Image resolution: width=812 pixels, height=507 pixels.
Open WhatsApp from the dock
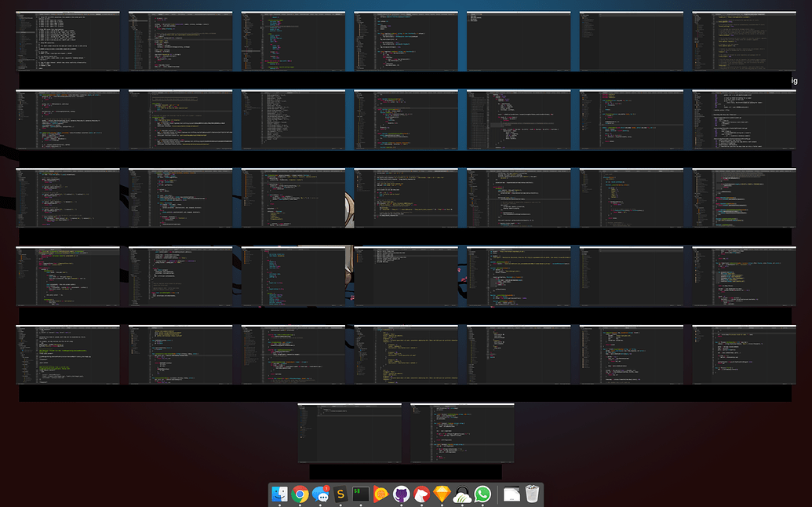pyautogui.click(x=483, y=494)
